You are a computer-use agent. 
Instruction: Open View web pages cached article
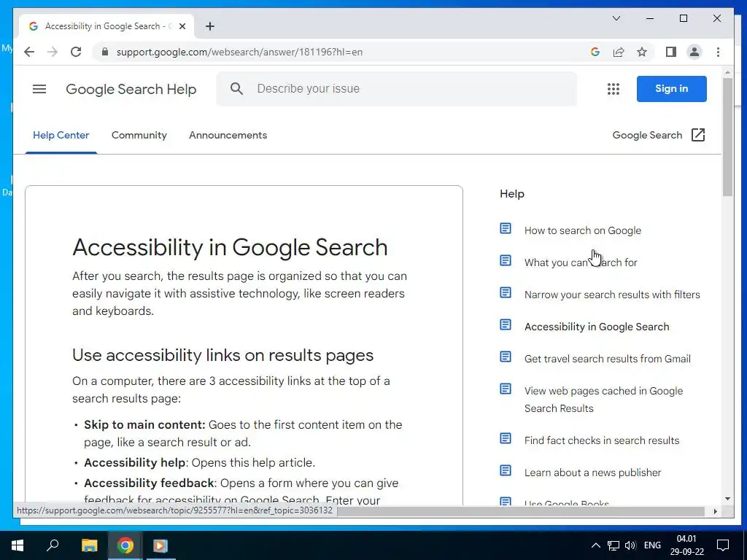pyautogui.click(x=603, y=400)
